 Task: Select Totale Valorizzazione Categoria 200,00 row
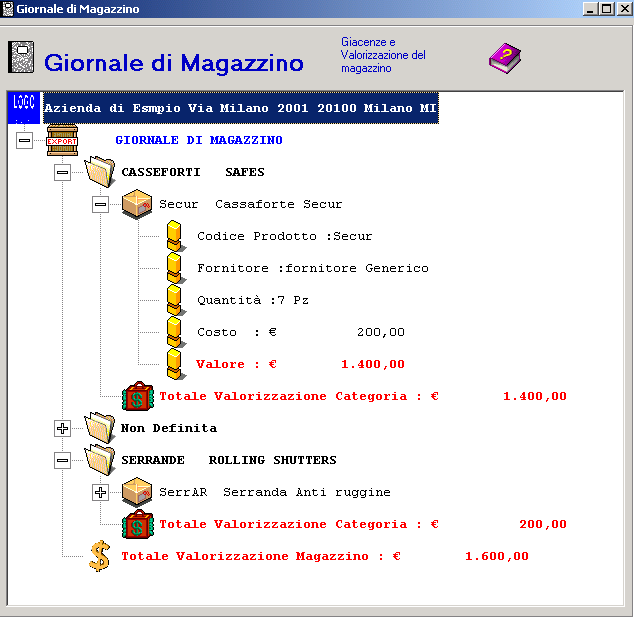point(363,524)
